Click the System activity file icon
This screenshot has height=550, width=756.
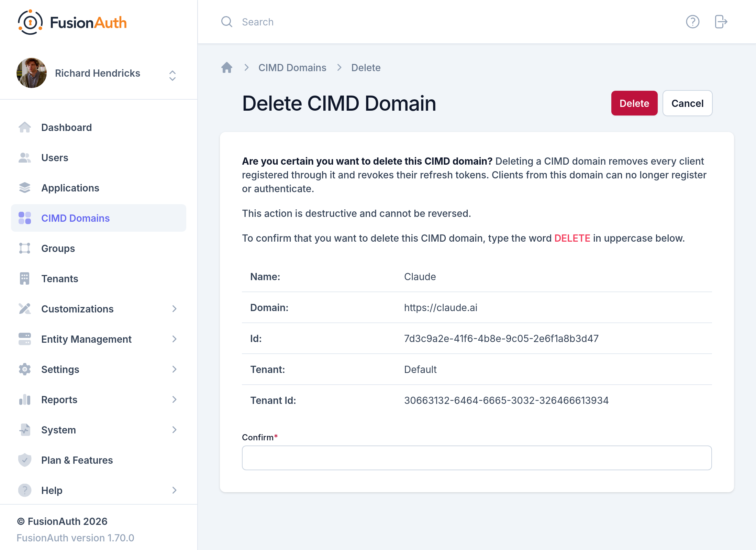click(25, 430)
